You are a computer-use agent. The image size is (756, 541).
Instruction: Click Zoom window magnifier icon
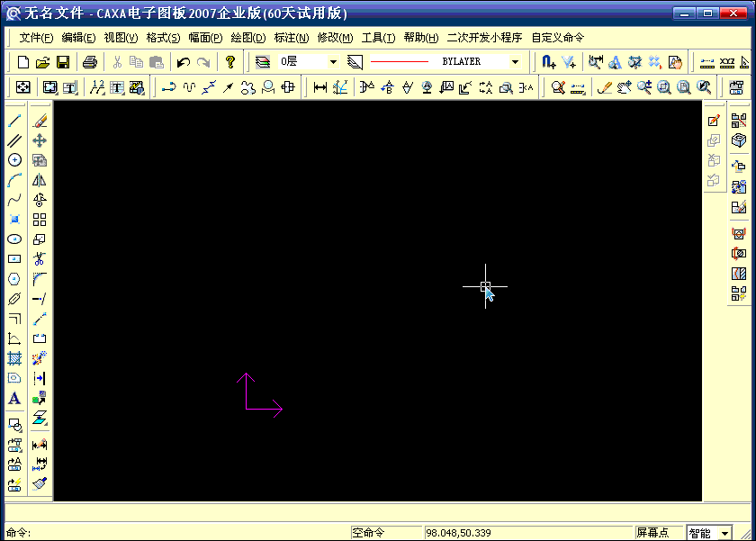[664, 87]
